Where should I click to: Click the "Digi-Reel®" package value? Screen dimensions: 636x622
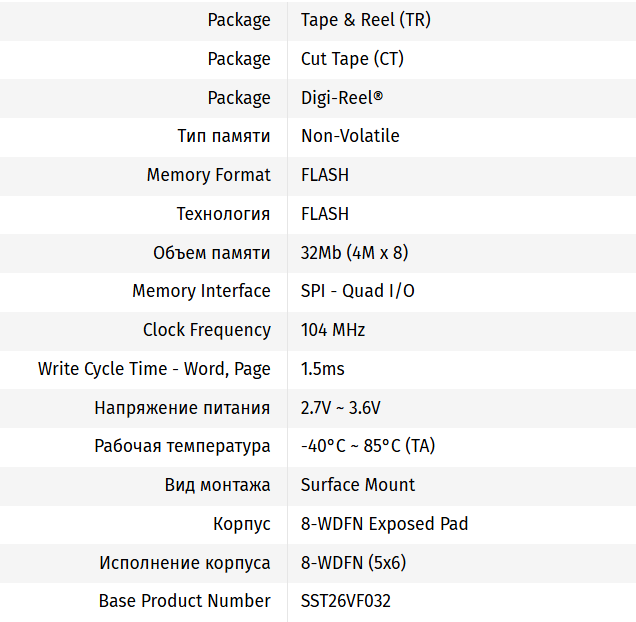[x=342, y=98]
